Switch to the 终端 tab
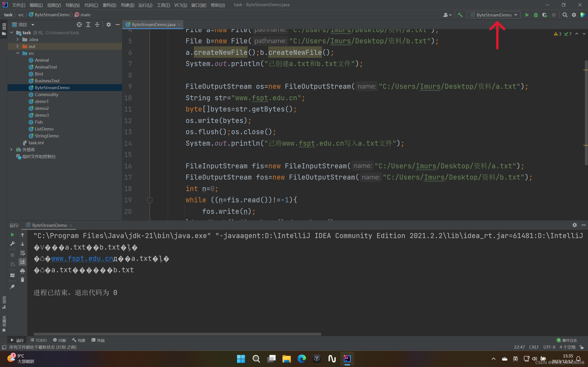Screen dimensions: 588x367 pyautogui.click(x=98, y=340)
